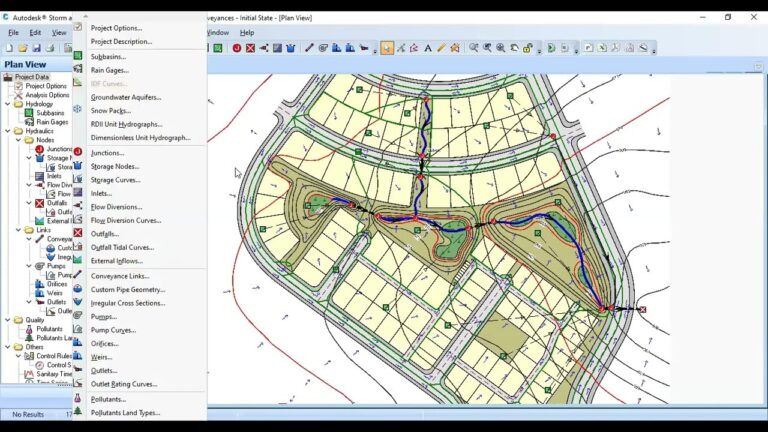Screen dimensions: 768x432
Task: Choose Irregular Cross Sections... menu entry
Action: tap(128, 303)
